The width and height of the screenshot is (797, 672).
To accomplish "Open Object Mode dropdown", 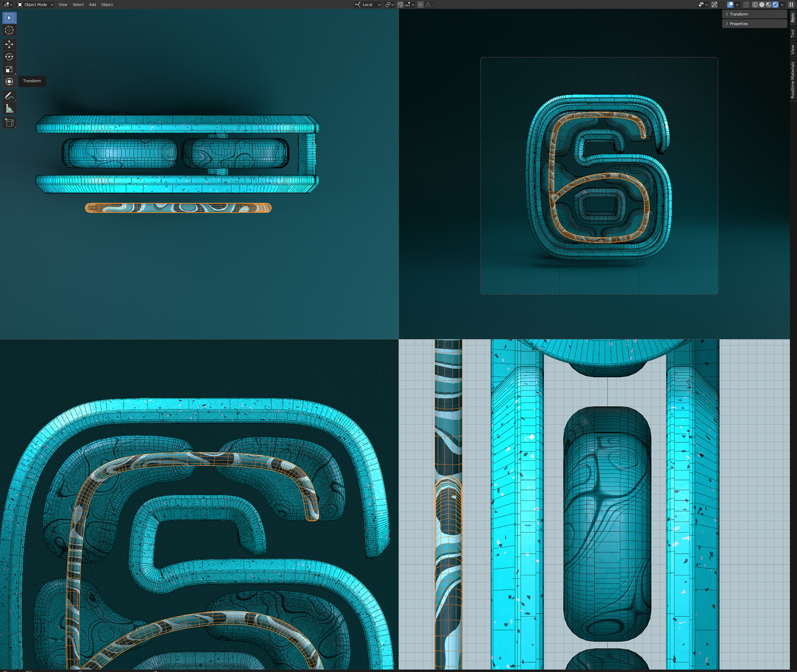I will 35,5.
